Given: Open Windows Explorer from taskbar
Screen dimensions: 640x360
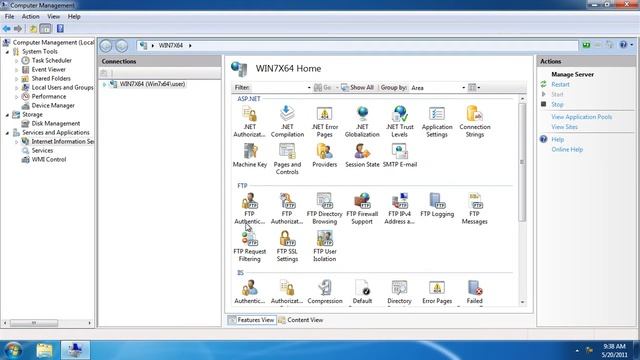Looking at the screenshot, I should [44, 350].
